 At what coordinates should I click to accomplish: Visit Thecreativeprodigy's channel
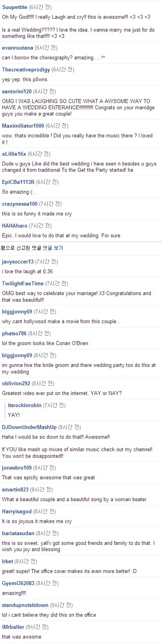click(26, 70)
